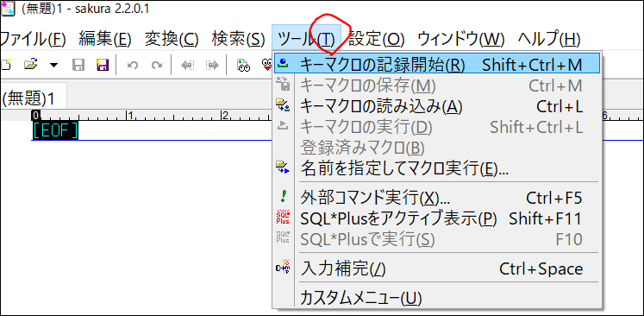Select キーマクロの実行(D) menu entry
The image size is (644, 316).
[437, 128]
